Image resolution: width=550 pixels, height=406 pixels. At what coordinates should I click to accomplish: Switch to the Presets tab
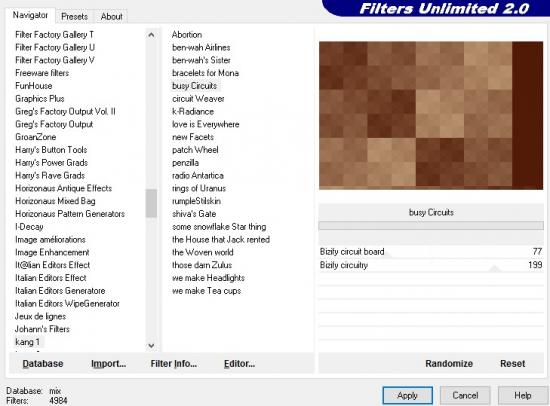74,16
